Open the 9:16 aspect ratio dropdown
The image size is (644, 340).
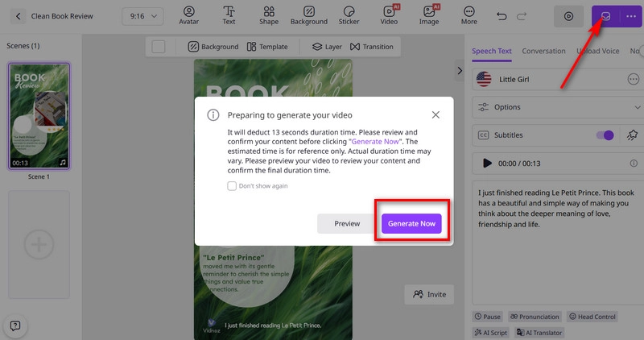pos(142,16)
